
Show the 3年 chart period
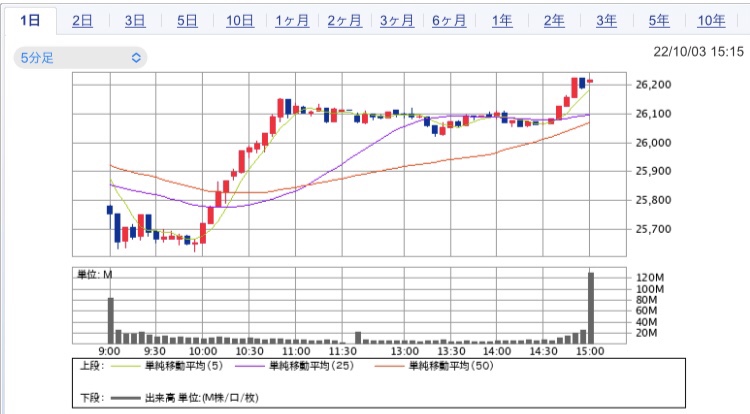tap(605, 21)
